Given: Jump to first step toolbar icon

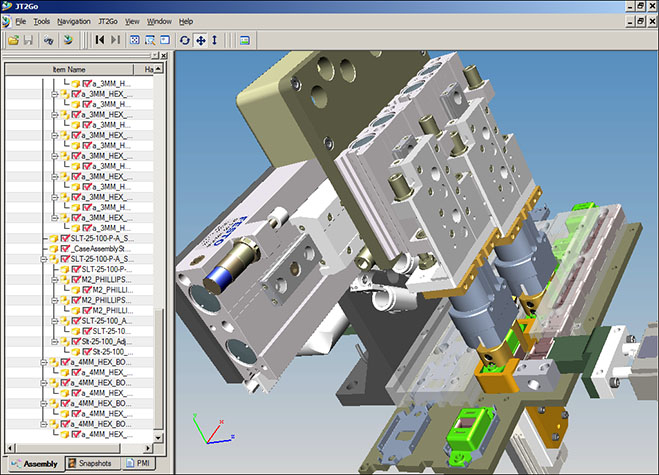Looking at the screenshot, I should click(x=100, y=40).
